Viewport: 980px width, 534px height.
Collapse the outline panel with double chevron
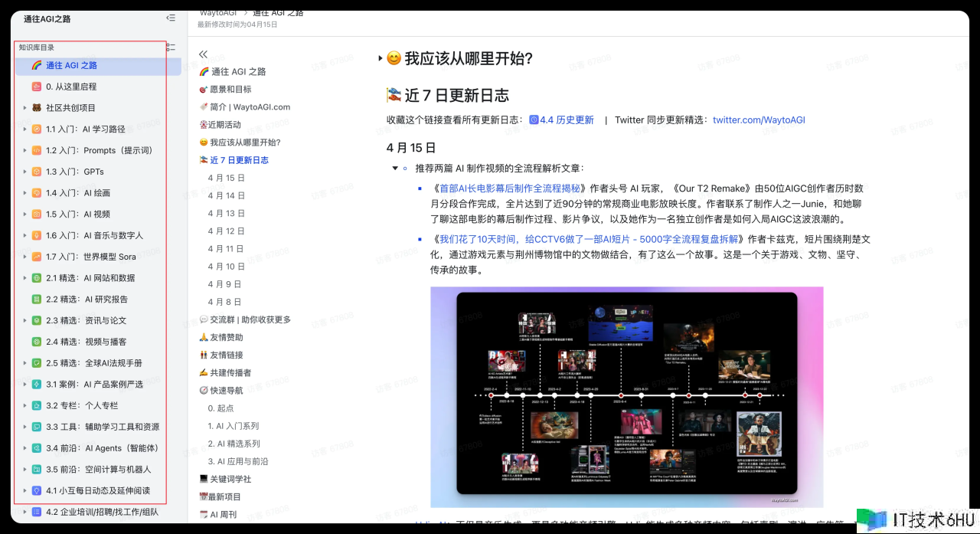pyautogui.click(x=203, y=54)
